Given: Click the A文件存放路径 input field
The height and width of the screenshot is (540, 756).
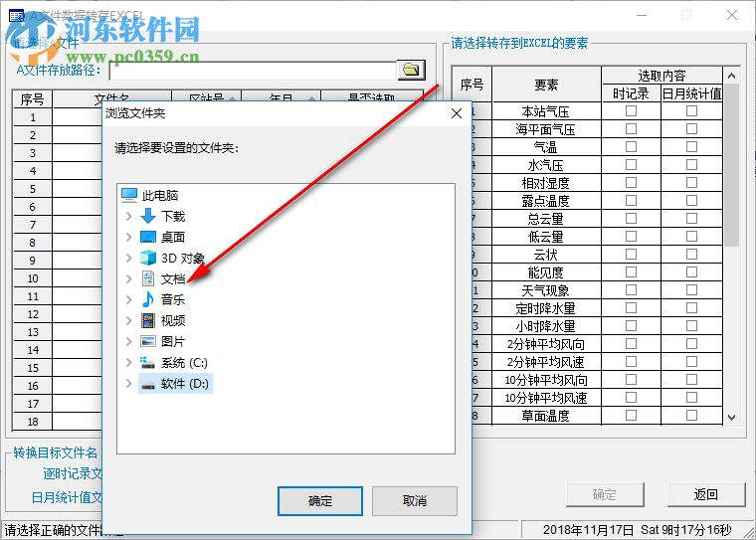Looking at the screenshot, I should click(x=253, y=71).
